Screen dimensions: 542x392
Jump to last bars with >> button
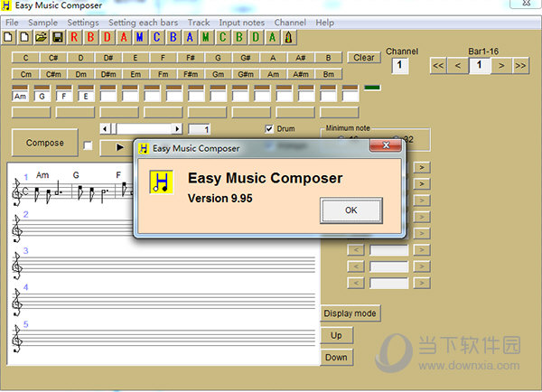click(x=520, y=65)
